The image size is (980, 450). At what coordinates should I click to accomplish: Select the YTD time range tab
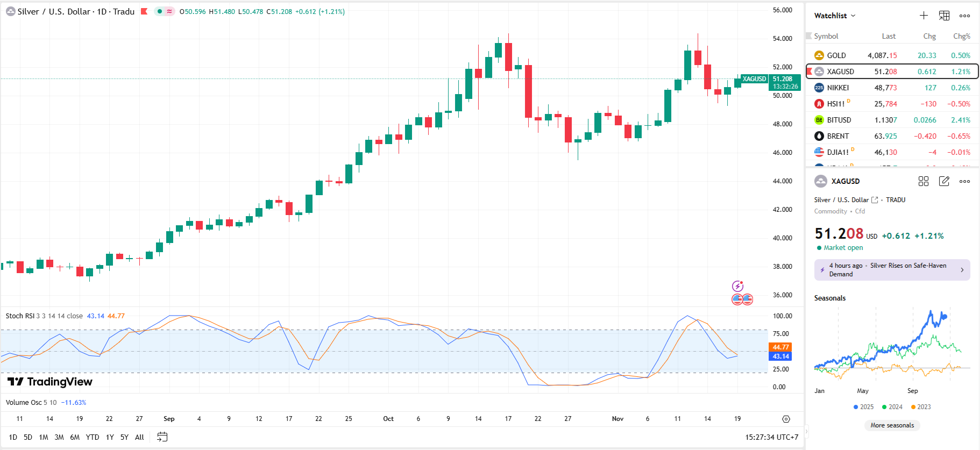pyautogui.click(x=92, y=437)
